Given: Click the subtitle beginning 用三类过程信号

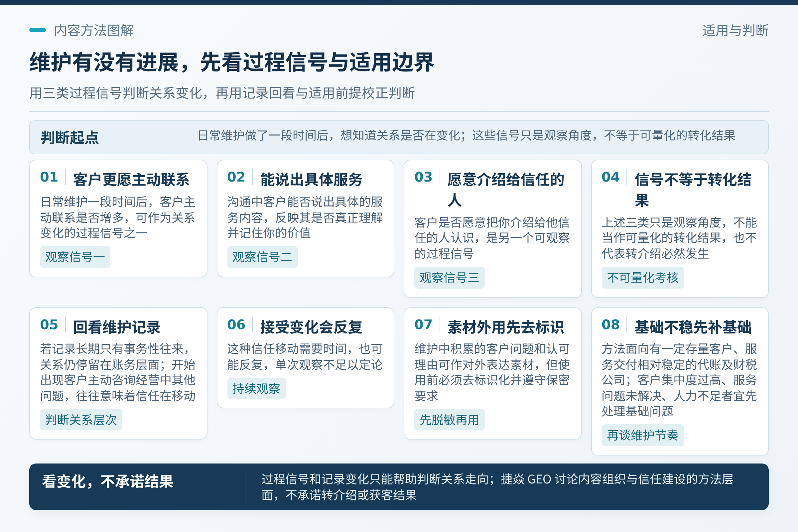Looking at the screenshot, I should click(x=222, y=93).
